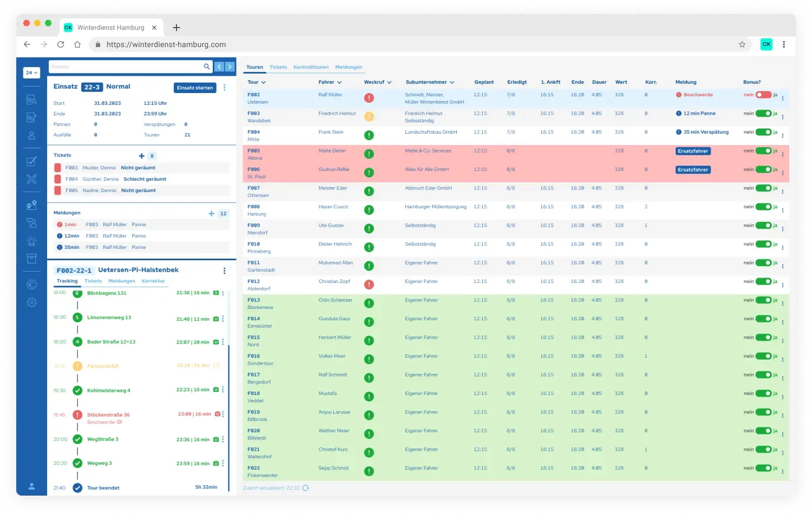Toggle bonus switch for F022 Finkenwerder
This screenshot has height=514, width=812.
coord(763,468)
